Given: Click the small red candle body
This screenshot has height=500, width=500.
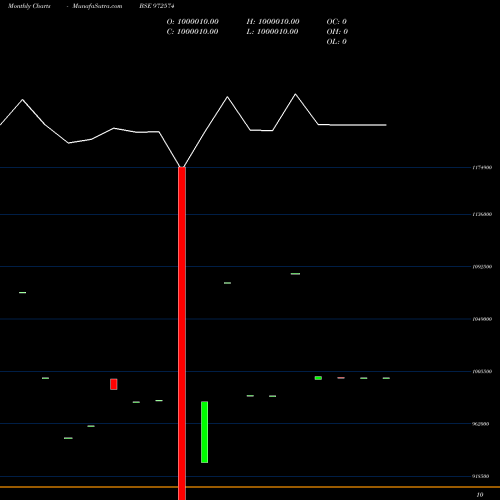Looking at the screenshot, I should [114, 384].
